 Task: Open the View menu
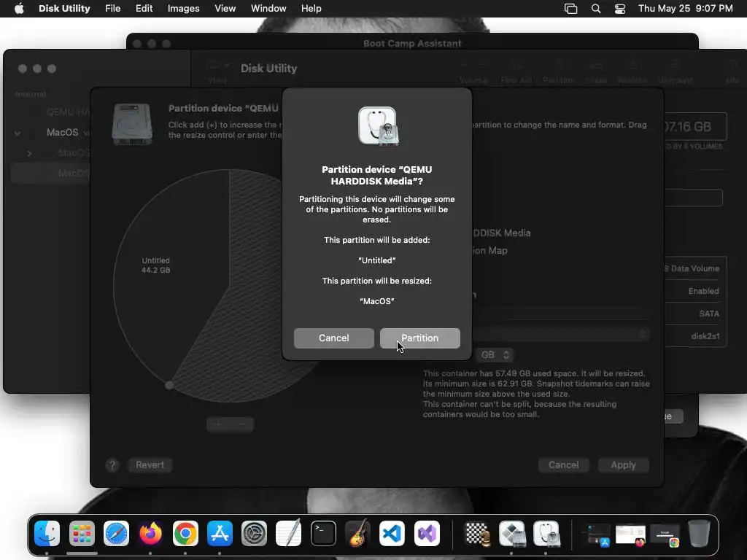pyautogui.click(x=225, y=9)
